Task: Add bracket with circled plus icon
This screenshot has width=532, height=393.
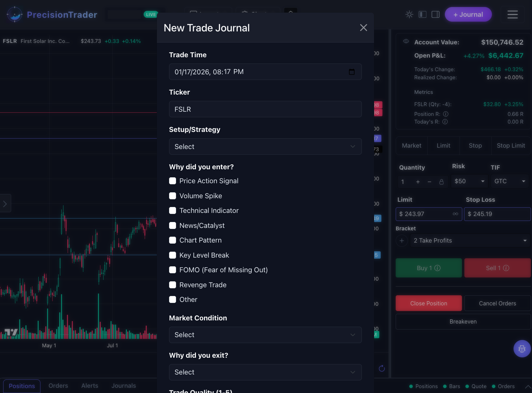Action: (x=402, y=240)
